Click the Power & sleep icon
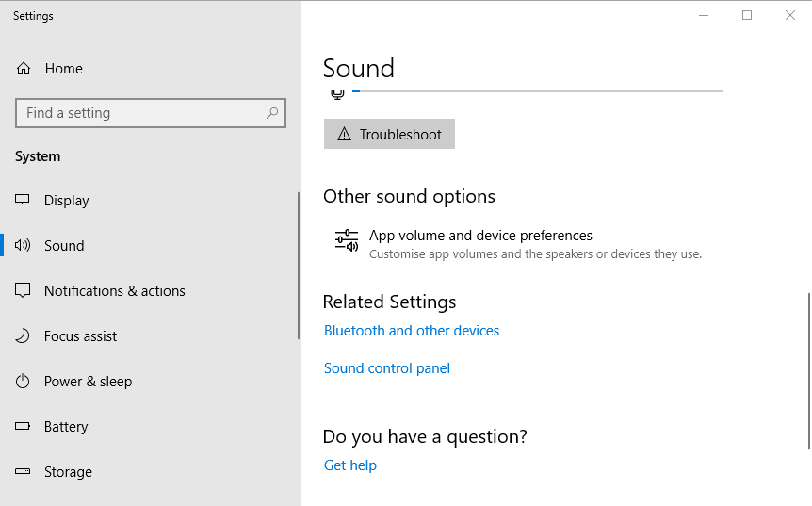The width and height of the screenshot is (812, 506). pos(24,382)
